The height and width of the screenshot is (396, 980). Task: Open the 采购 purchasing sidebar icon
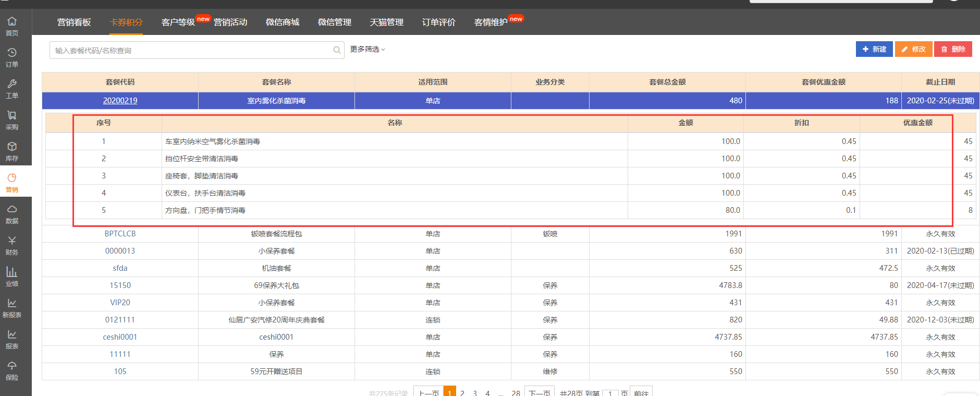(12, 119)
